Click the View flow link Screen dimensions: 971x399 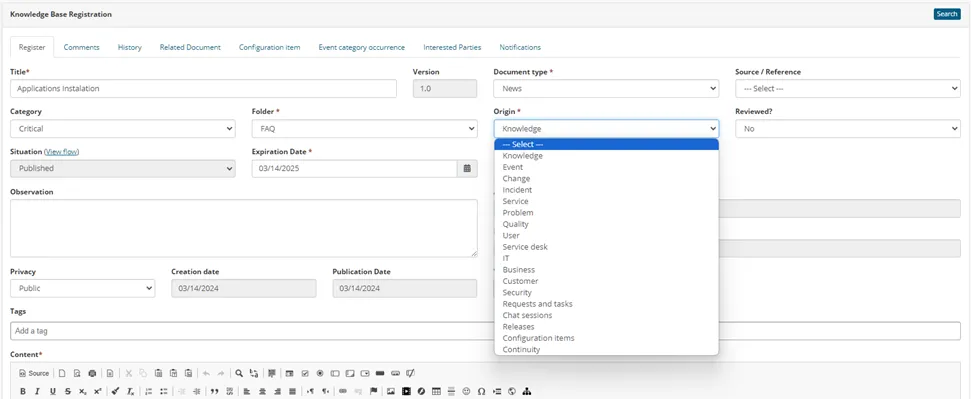(62, 152)
